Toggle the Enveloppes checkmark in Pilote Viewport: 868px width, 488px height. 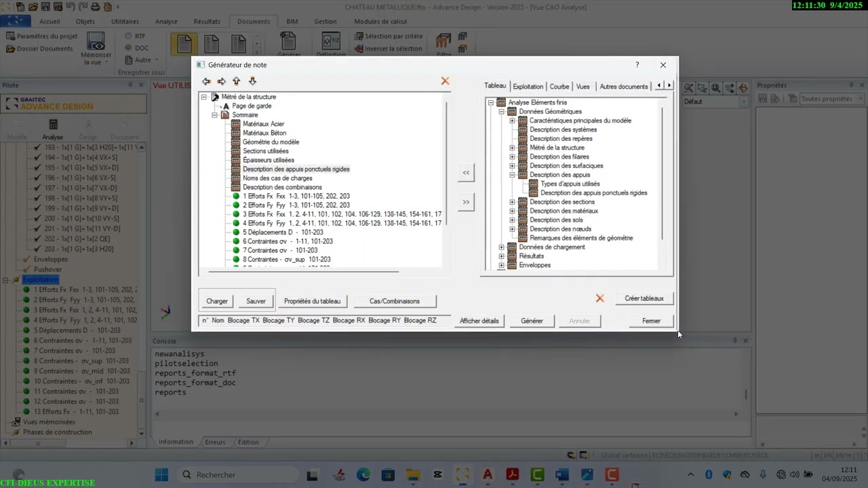26,260
